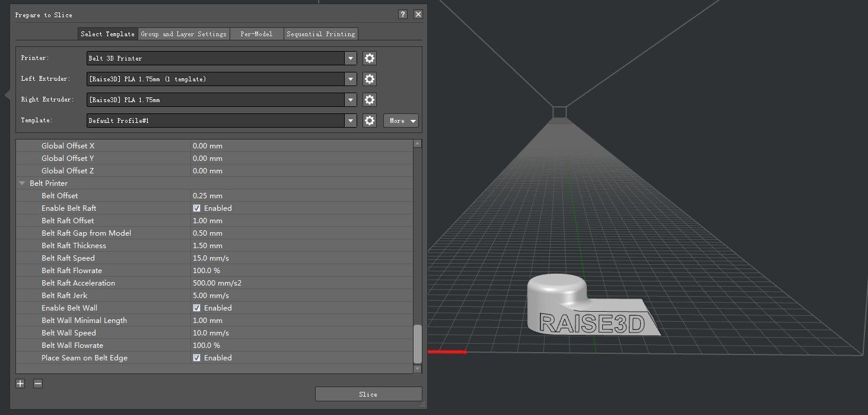
Task: Expand the Left Extruder filament dropdown
Action: pyautogui.click(x=349, y=79)
